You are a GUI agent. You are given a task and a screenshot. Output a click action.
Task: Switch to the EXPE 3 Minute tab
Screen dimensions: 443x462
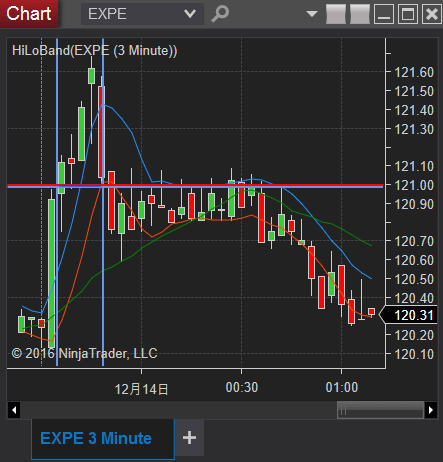click(x=103, y=439)
